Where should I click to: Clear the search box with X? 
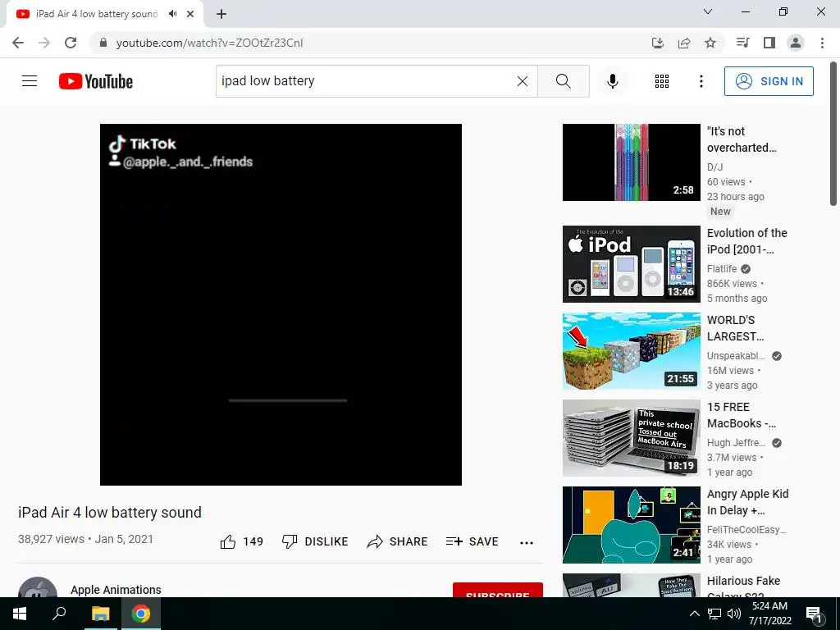click(523, 81)
